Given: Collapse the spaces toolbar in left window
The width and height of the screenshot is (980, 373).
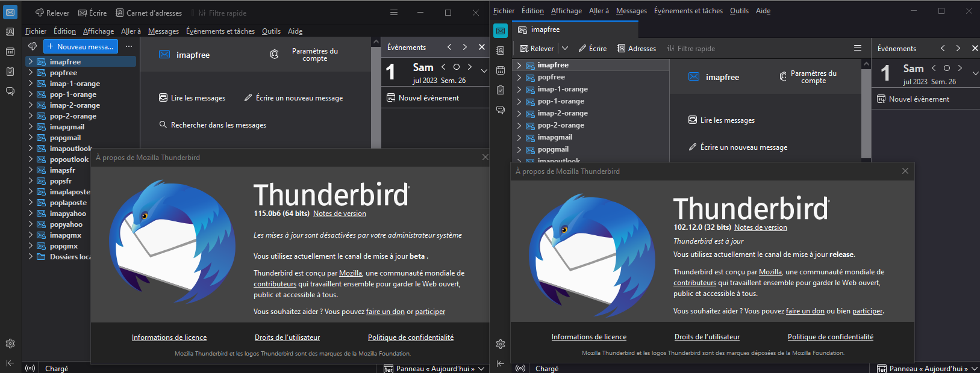Looking at the screenshot, I should click(x=10, y=363).
